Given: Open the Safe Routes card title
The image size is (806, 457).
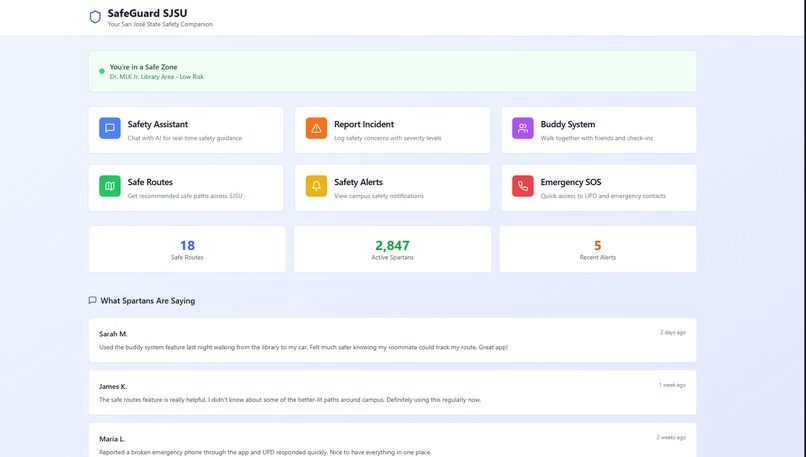Looking at the screenshot, I should [x=150, y=182].
